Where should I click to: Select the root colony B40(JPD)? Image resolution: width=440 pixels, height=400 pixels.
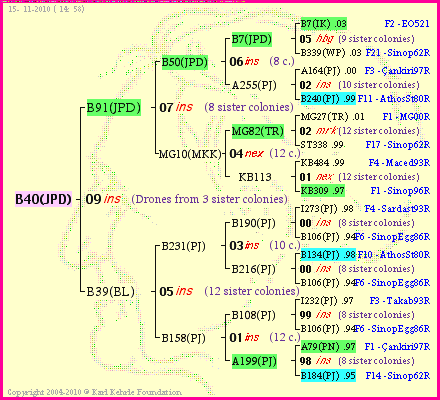(x=43, y=199)
